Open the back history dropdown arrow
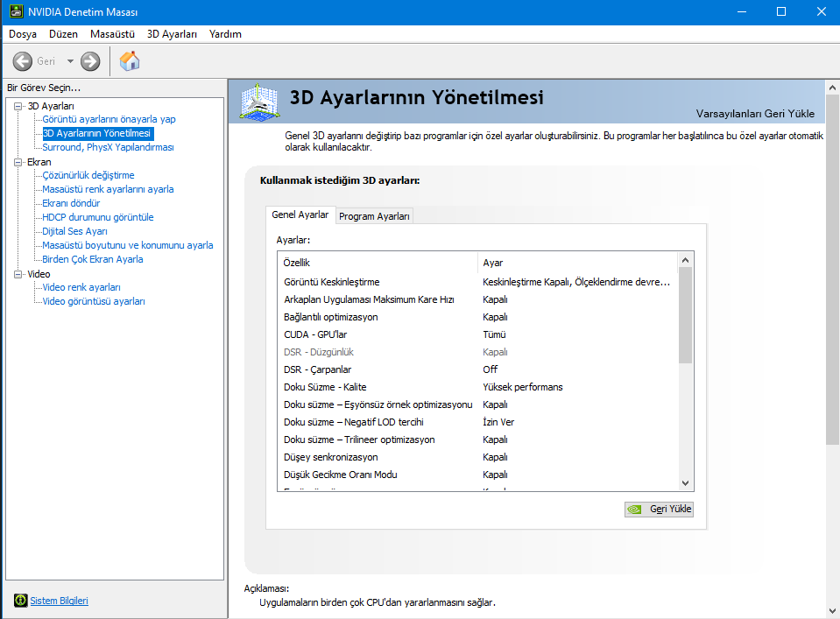Screen dimensions: 840x619 click(x=70, y=61)
